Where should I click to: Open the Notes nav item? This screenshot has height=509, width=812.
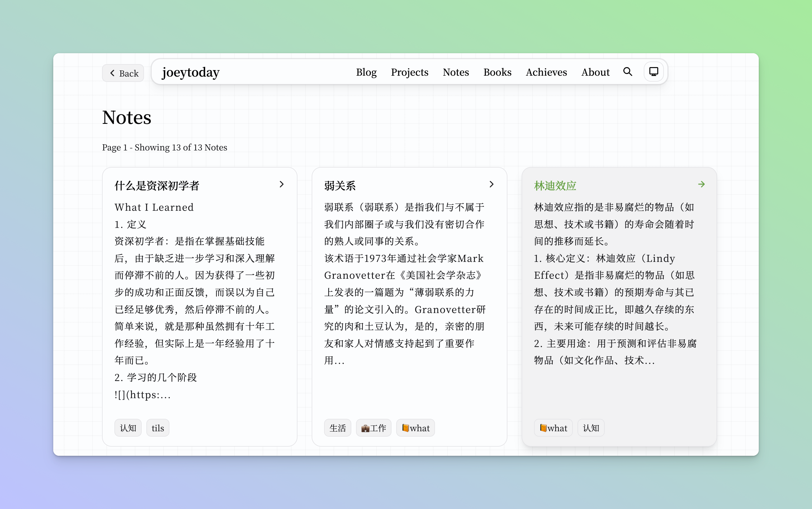(456, 72)
